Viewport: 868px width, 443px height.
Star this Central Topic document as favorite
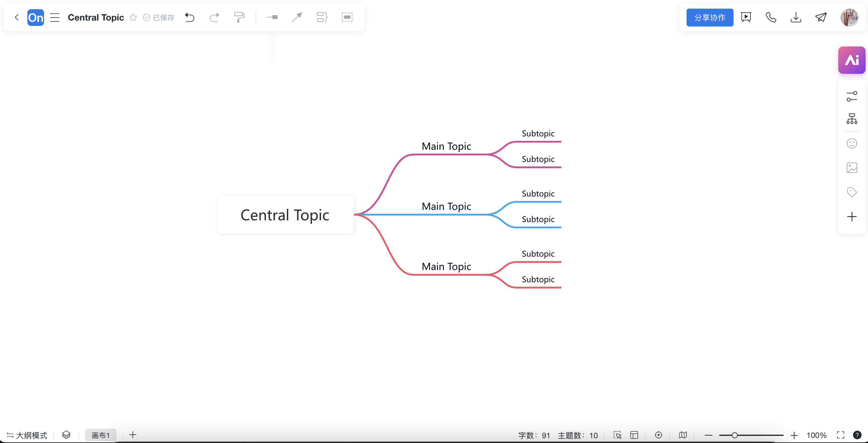[x=133, y=17]
